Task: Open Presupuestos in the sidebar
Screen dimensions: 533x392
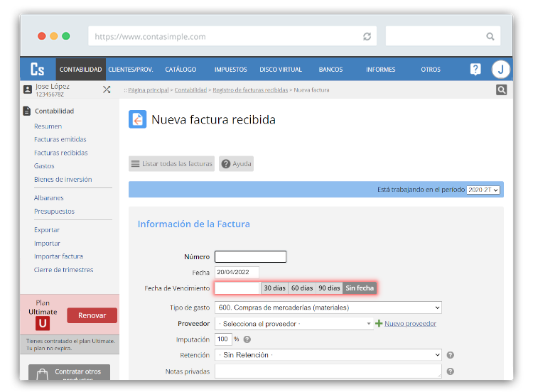Action: tap(54, 212)
